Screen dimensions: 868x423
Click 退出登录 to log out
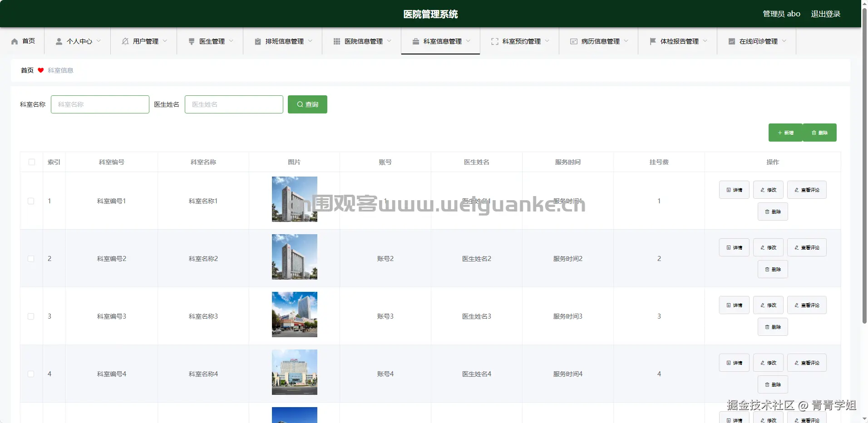[826, 14]
